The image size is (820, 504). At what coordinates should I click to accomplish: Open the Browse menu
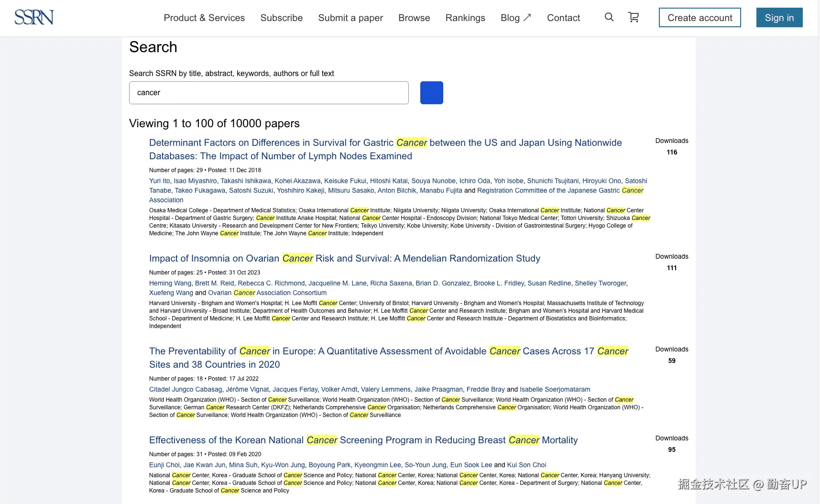[x=414, y=18]
